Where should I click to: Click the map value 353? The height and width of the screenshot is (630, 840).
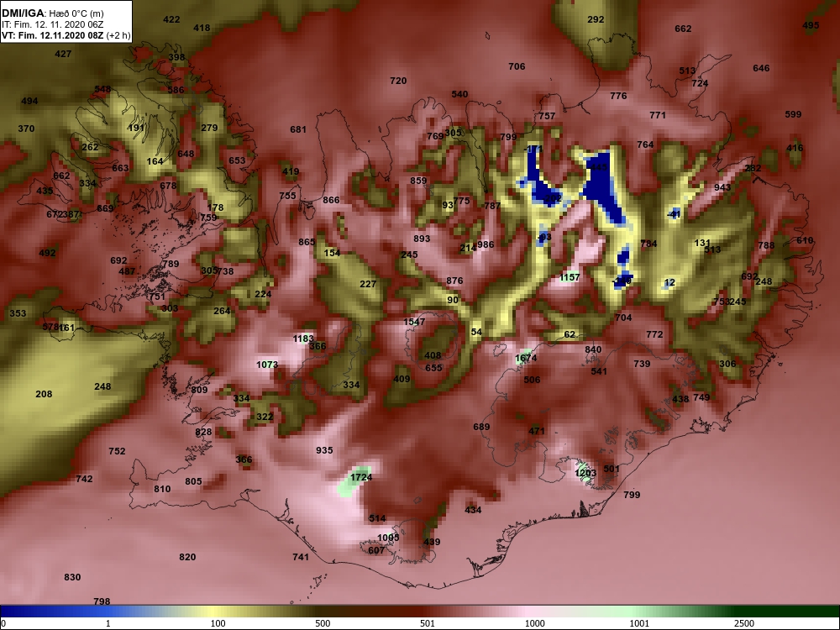click(x=18, y=312)
